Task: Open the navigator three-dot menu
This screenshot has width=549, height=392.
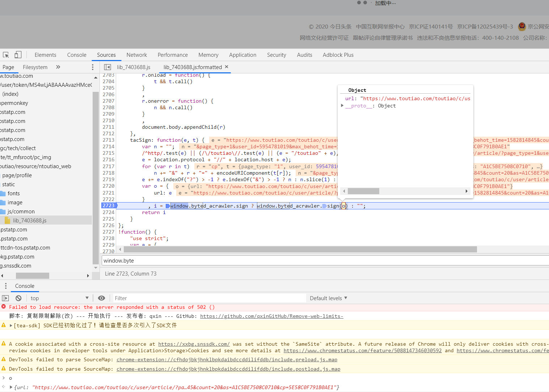Action: [x=93, y=67]
